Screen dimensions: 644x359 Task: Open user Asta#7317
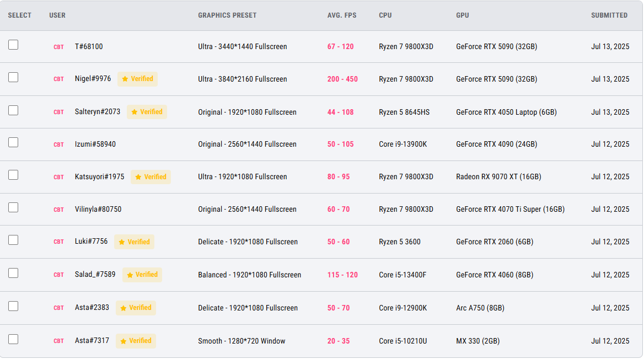click(x=92, y=340)
